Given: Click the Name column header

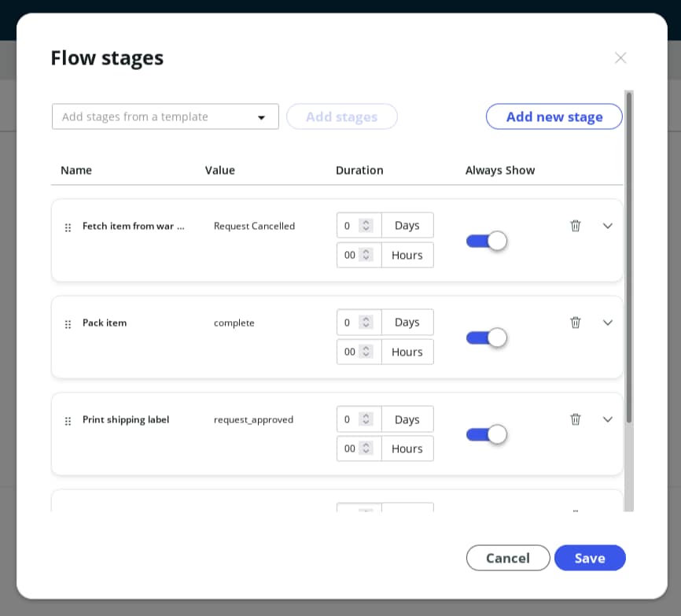Looking at the screenshot, I should point(76,170).
